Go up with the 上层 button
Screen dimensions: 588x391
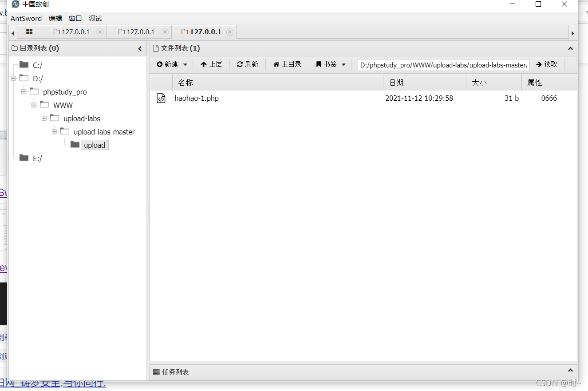click(x=211, y=64)
